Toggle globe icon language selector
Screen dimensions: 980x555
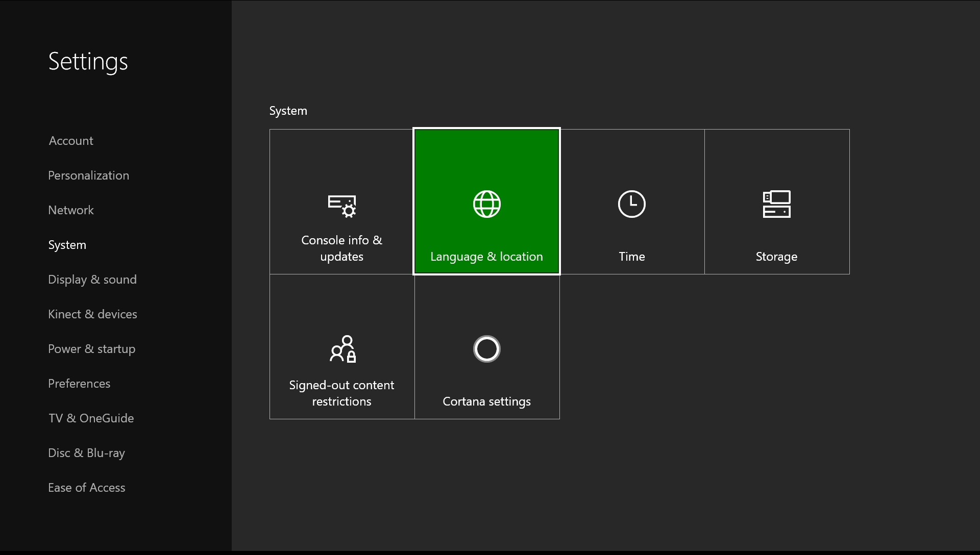[x=486, y=205]
